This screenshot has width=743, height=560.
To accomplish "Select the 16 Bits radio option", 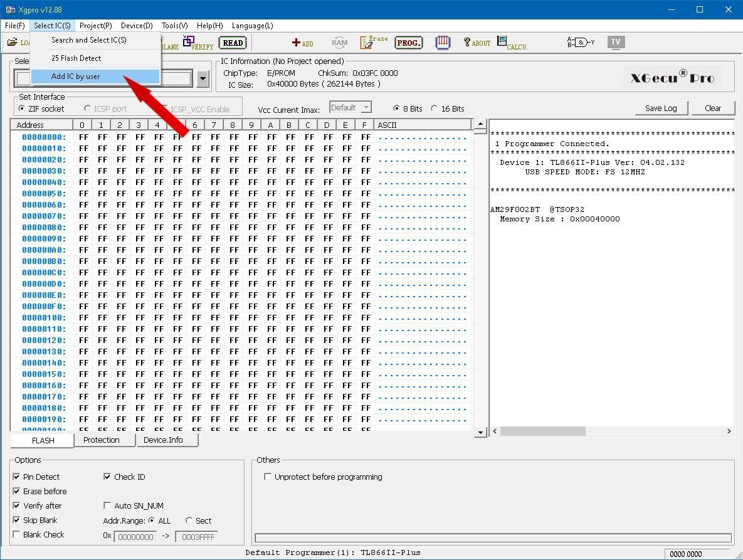I will tap(434, 108).
